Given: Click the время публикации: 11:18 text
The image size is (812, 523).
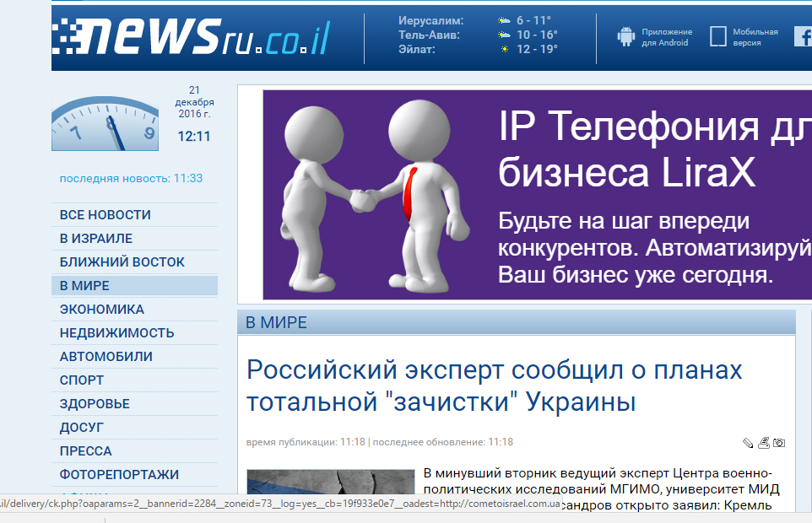Looking at the screenshot, I should [x=306, y=442].
